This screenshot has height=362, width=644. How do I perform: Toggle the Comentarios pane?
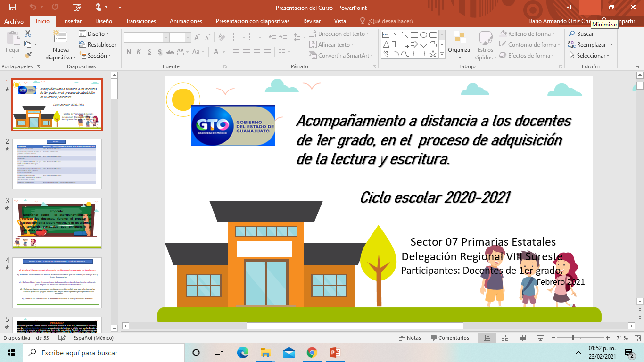pyautogui.click(x=450, y=338)
